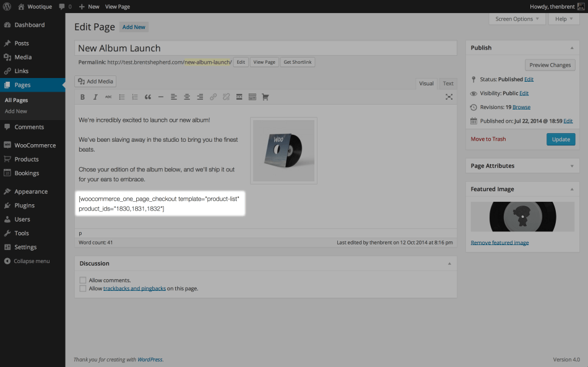588x367 pixels.
Task: Insert a hyperlink
Action: (x=213, y=97)
